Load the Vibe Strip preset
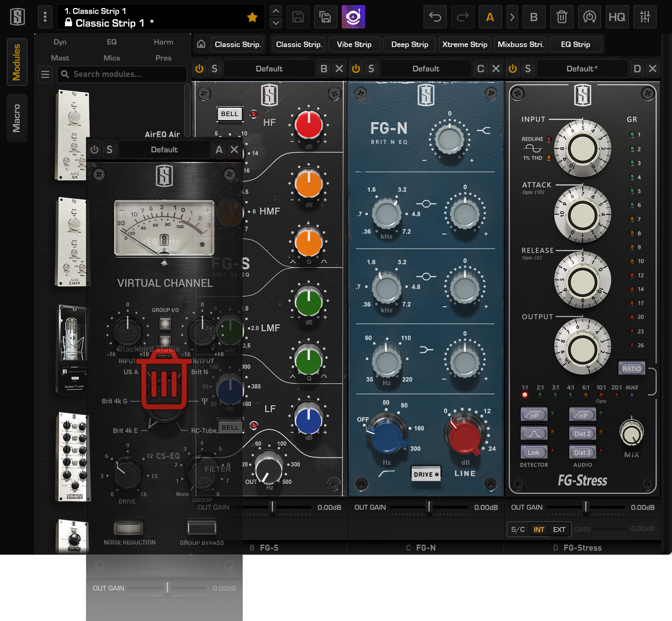Viewport: 672px width, 621px height. [354, 44]
